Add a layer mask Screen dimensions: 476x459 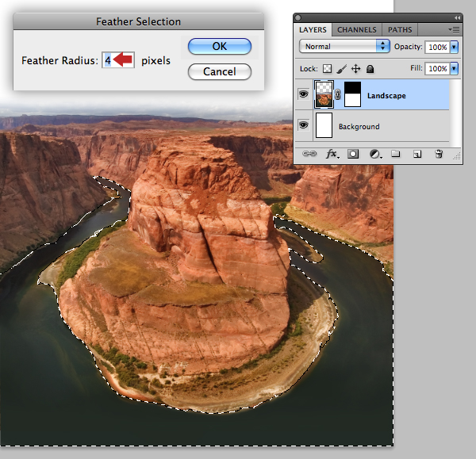click(x=353, y=154)
